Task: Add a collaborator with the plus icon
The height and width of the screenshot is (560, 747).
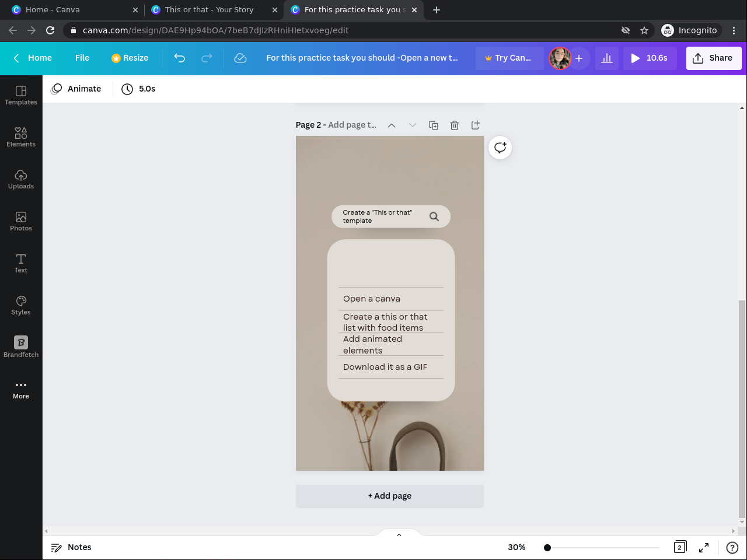Action: (x=579, y=58)
